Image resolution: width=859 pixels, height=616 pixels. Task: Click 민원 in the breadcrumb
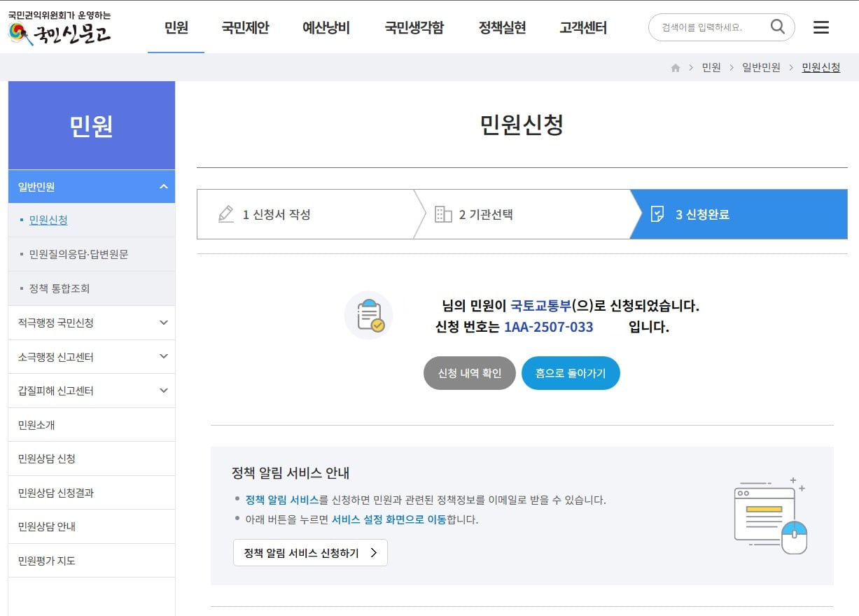pyautogui.click(x=711, y=68)
